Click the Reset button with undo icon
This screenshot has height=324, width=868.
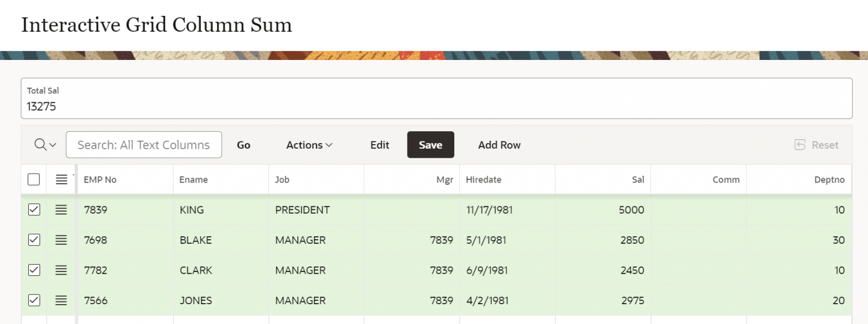(816, 145)
